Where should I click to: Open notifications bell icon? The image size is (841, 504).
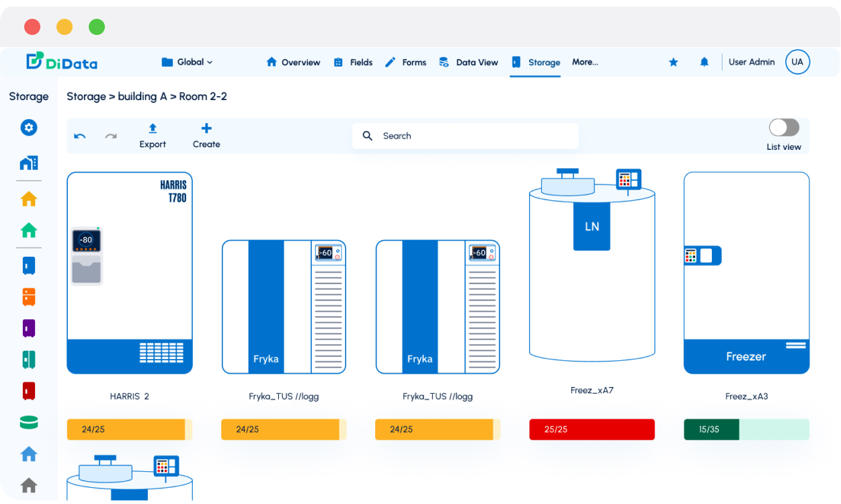704,62
